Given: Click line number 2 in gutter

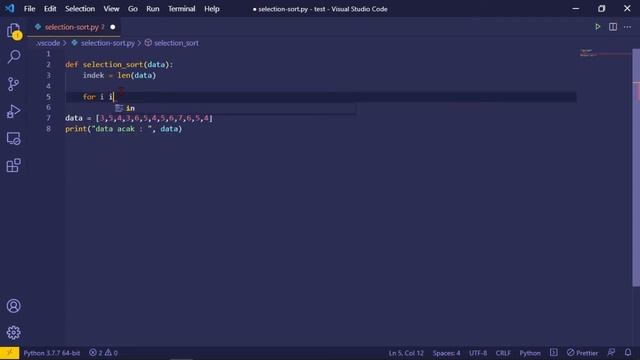Looking at the screenshot, I should [48, 64].
